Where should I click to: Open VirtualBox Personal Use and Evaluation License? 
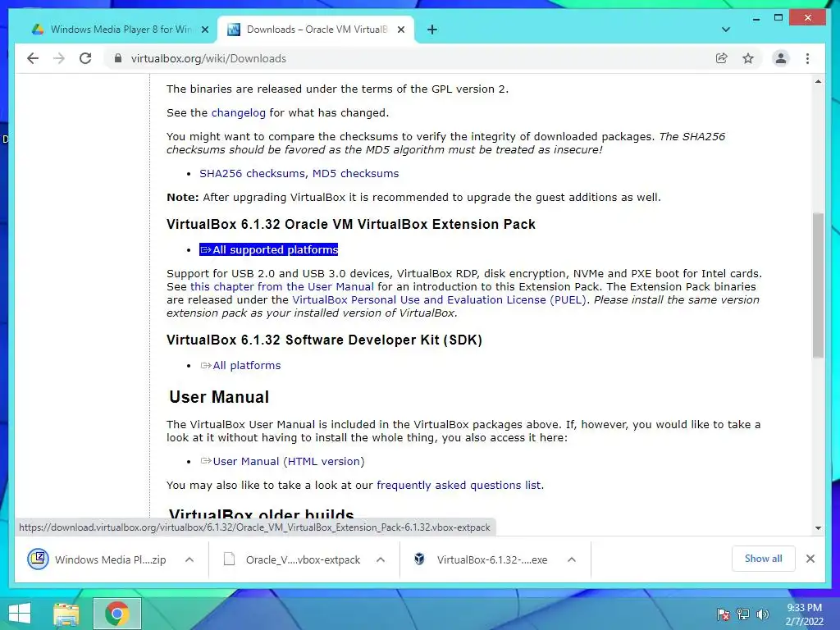pos(440,300)
